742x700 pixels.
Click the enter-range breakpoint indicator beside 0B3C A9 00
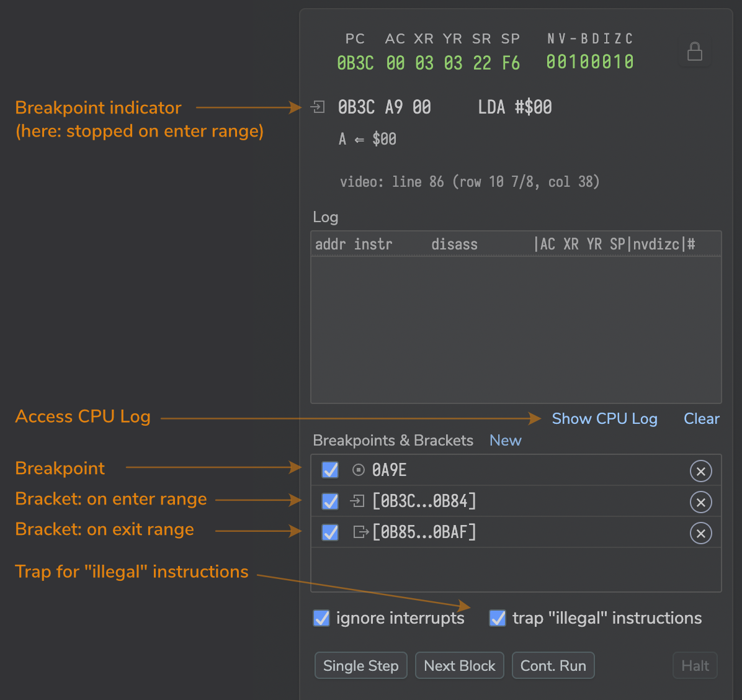coord(318,107)
